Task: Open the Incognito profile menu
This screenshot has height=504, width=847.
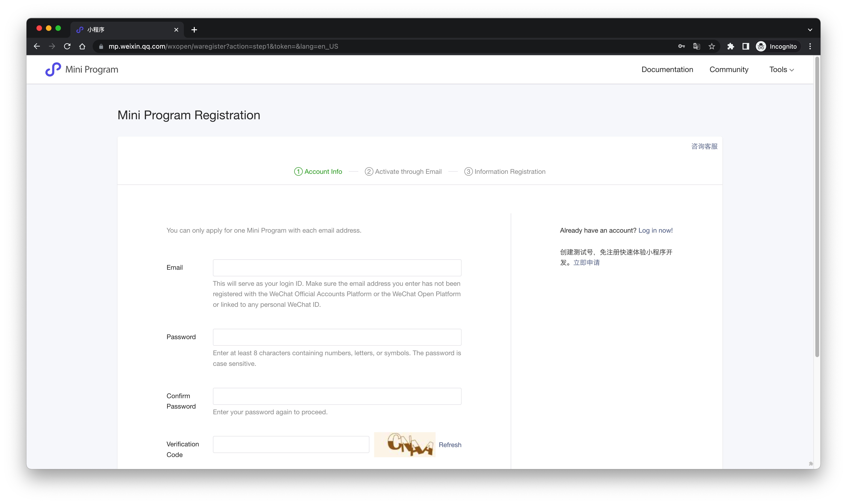Action: pyautogui.click(x=777, y=47)
